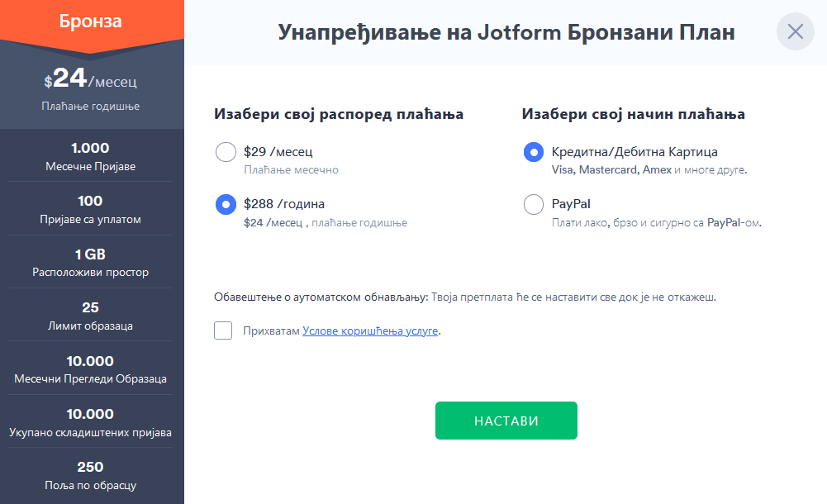
Task: Click the 10.000 Месечни Прегледи Образаца feature
Action: pos(91,369)
